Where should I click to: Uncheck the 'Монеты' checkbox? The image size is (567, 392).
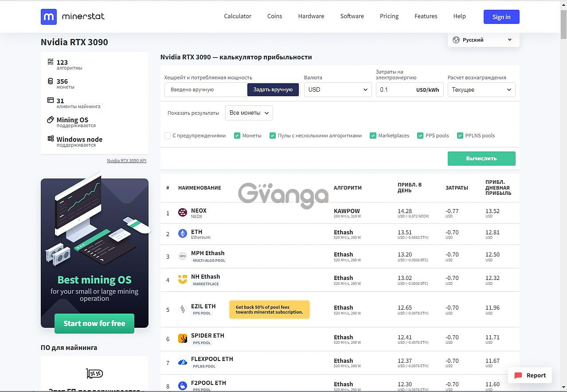(x=237, y=136)
